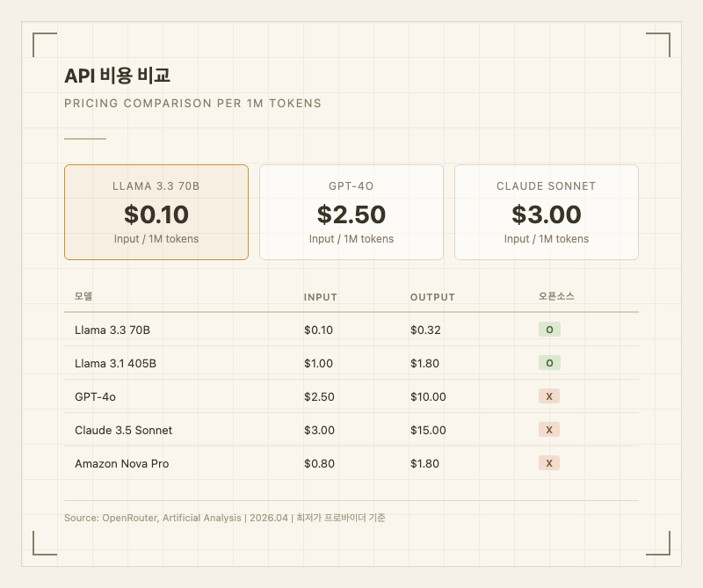Click the top-right corner bracket mark
Image resolution: width=703 pixels, height=588 pixels.
pos(660,43)
